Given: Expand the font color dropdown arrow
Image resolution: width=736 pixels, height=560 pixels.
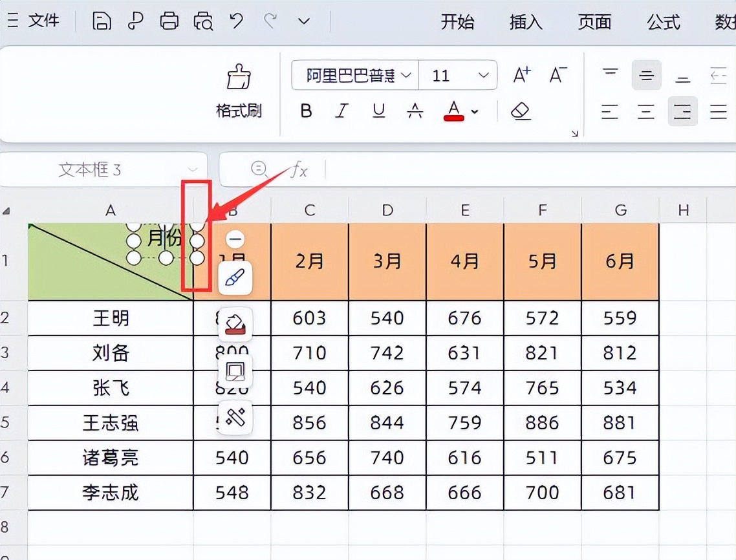Looking at the screenshot, I should coord(475,112).
